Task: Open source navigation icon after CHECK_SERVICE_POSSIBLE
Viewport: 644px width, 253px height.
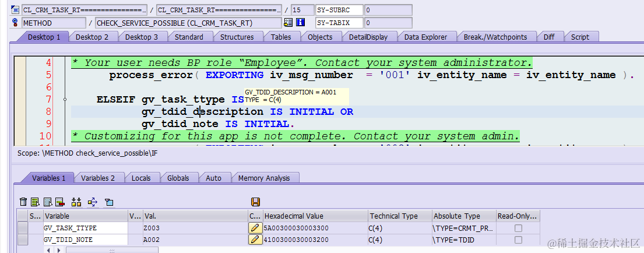Action: pyautogui.click(x=288, y=23)
